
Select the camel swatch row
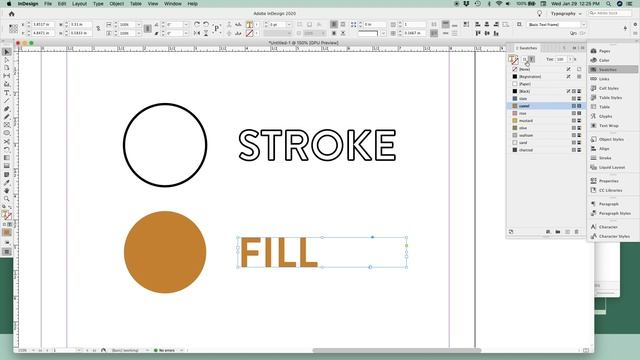coord(545,106)
